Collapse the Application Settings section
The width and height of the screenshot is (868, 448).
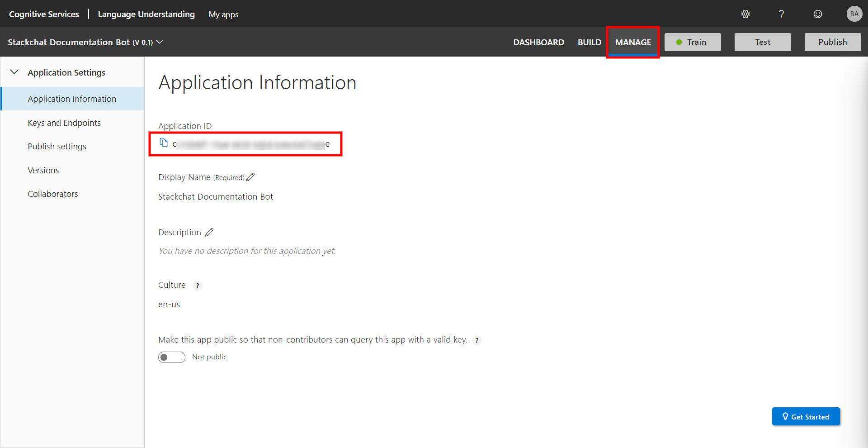14,72
